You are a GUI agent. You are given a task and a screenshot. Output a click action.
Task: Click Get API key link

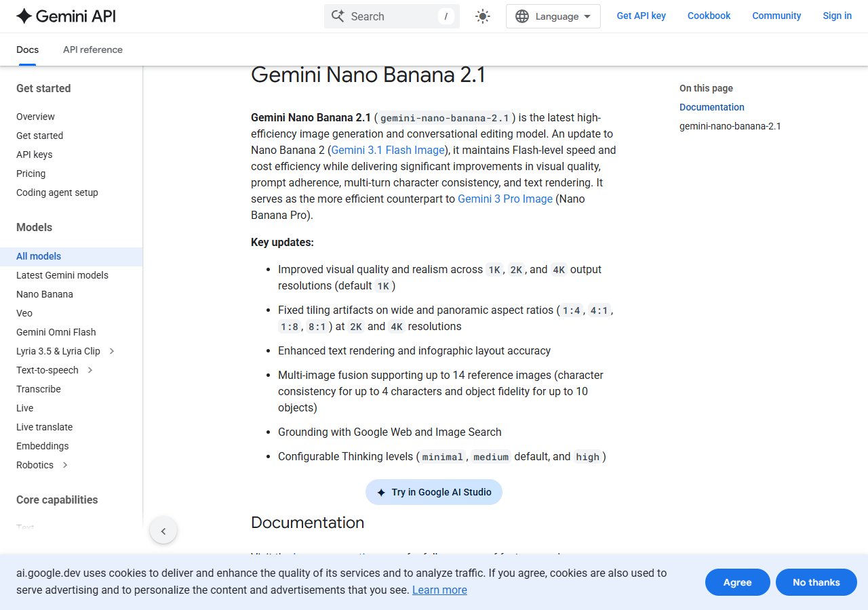click(x=641, y=16)
